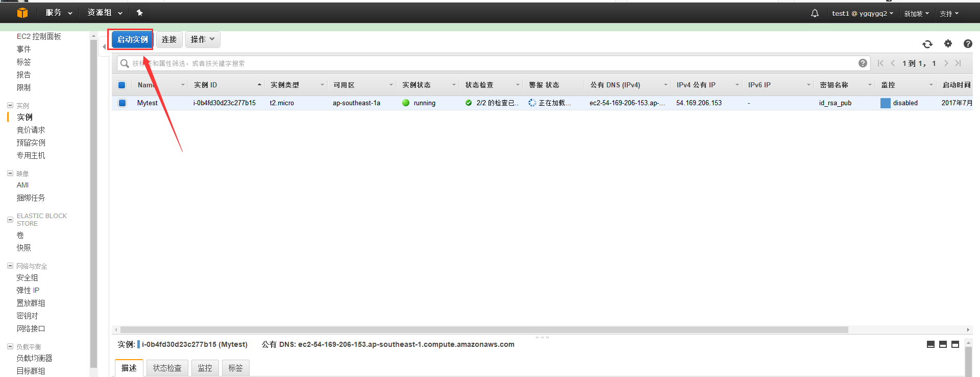Open EC2 控制面板 in sidebar
Viewport: 980px width, 377px height.
[x=39, y=36]
